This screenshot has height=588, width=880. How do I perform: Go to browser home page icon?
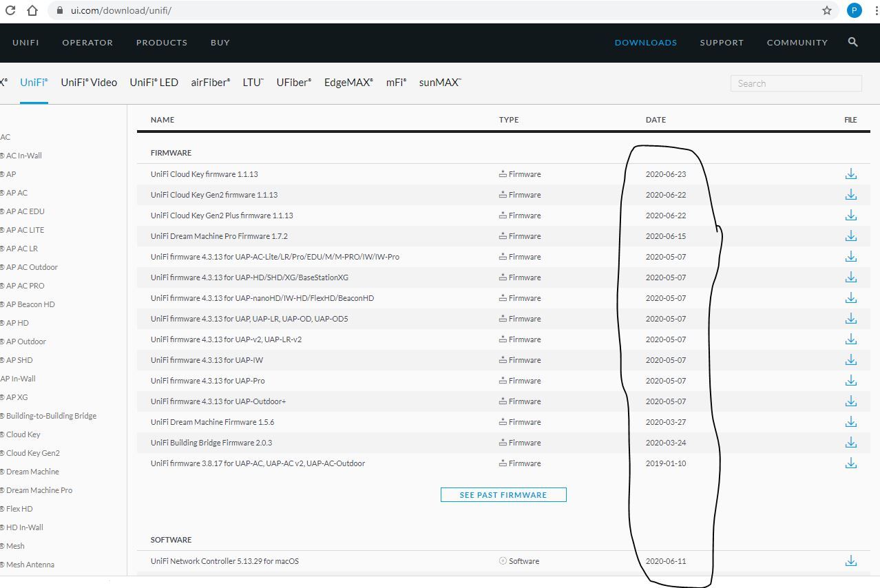(32, 10)
